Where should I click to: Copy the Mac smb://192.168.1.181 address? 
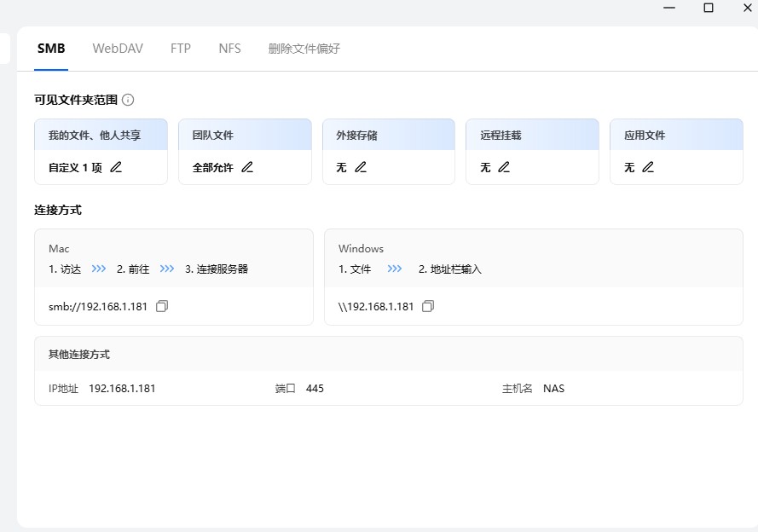162,306
